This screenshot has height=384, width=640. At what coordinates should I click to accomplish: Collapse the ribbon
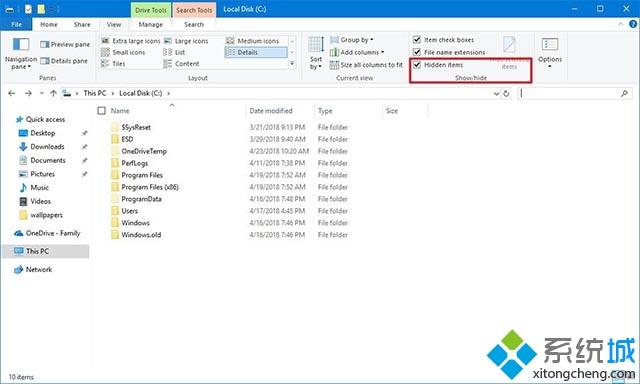tap(621, 24)
